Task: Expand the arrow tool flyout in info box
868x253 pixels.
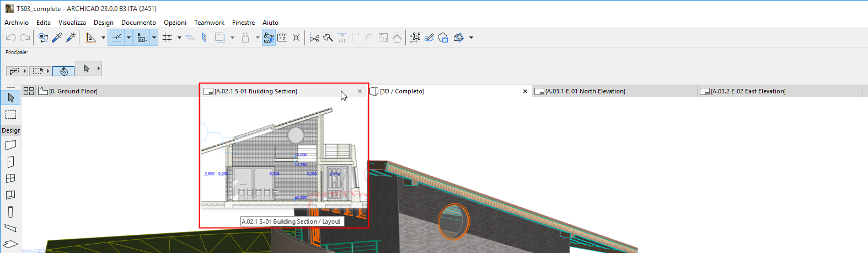Action: 99,68
